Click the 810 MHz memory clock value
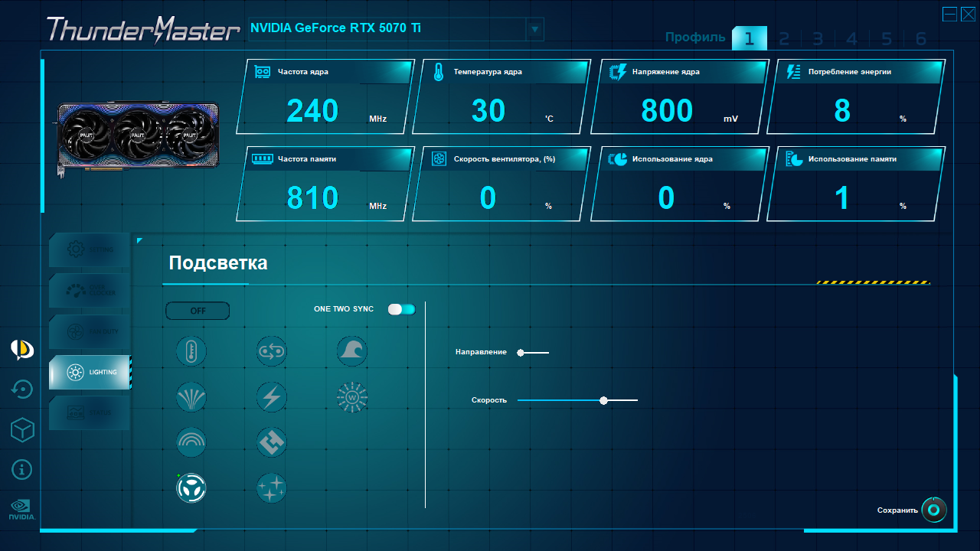This screenshot has width=980, height=551. pyautogui.click(x=312, y=198)
